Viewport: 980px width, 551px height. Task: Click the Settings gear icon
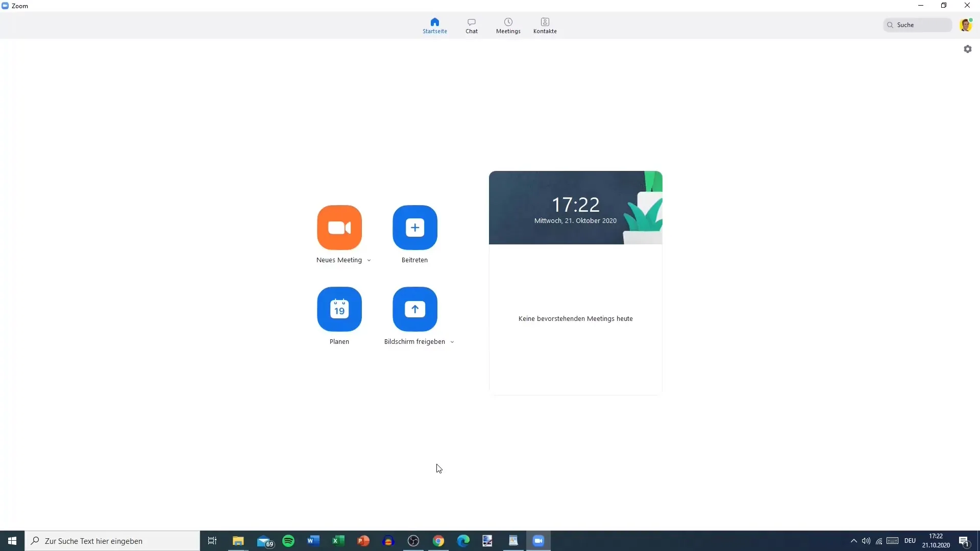pos(968,48)
